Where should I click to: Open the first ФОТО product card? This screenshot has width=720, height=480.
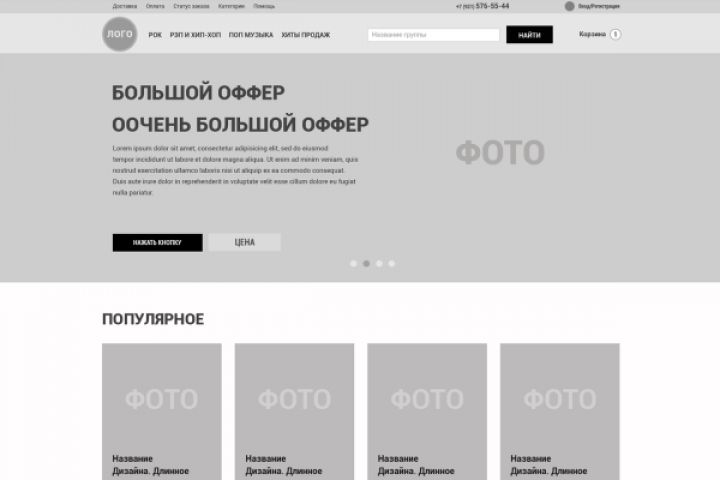click(x=162, y=412)
